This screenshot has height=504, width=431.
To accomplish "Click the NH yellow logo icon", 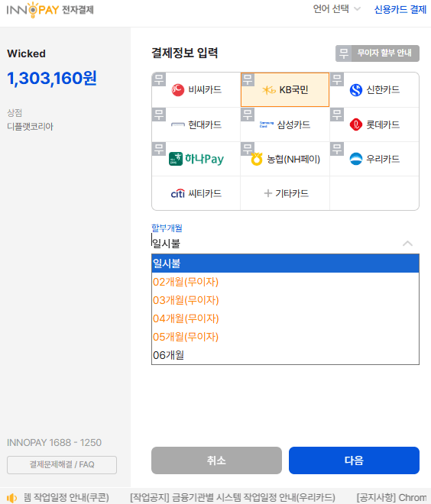I will (x=257, y=159).
